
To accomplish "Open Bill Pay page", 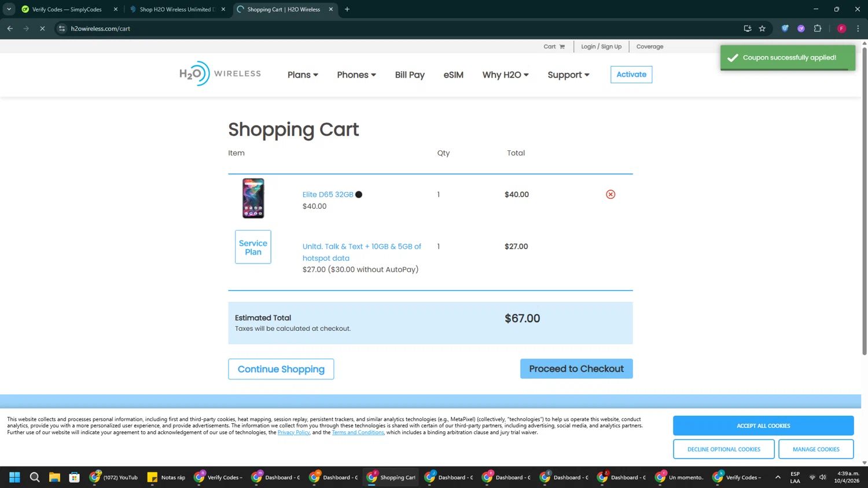I will click(410, 75).
